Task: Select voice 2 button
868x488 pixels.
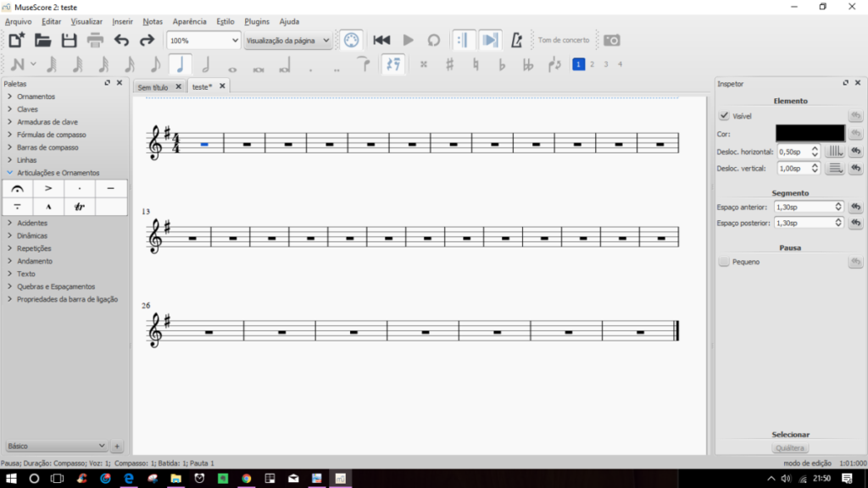Action: coord(592,64)
